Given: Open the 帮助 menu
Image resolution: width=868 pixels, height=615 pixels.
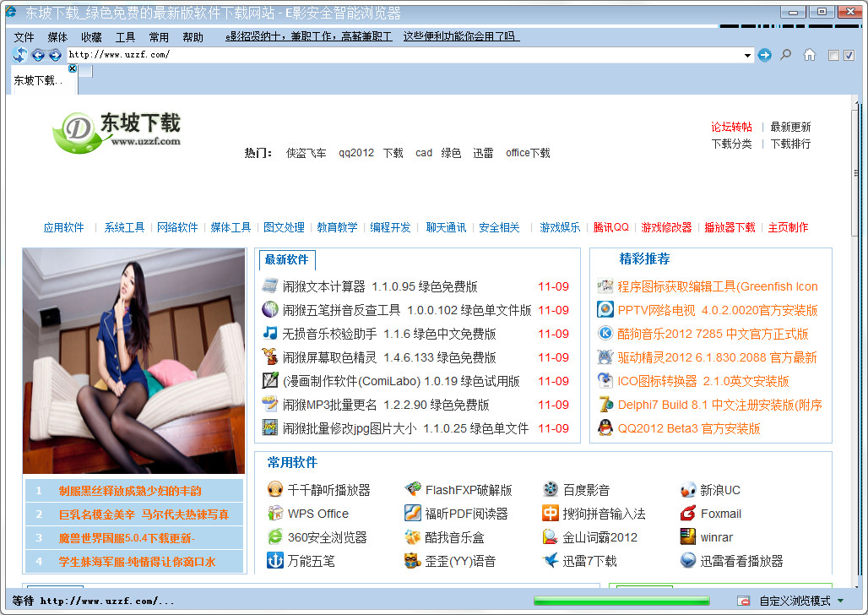Looking at the screenshot, I should [193, 37].
